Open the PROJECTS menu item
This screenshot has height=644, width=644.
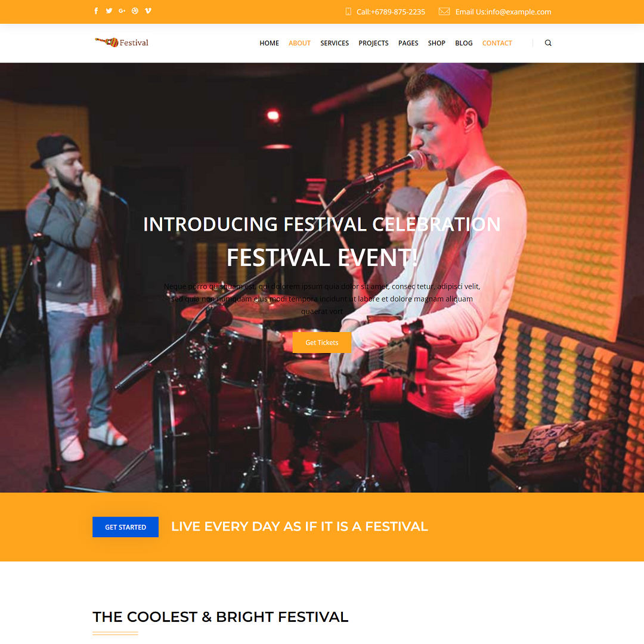pos(373,43)
